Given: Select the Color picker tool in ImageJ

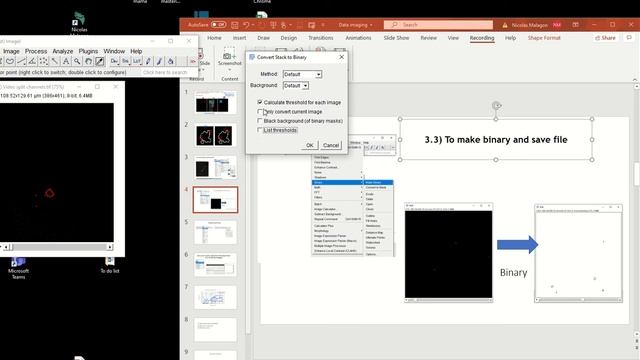Looking at the screenshot, I should point(99,61).
